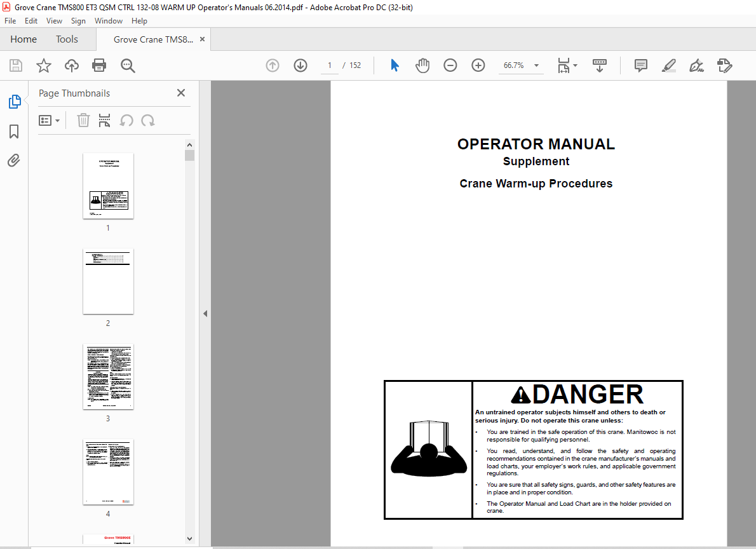This screenshot has height=549, width=756.
Task: Collapse the navigation pane arrow
Action: click(205, 313)
